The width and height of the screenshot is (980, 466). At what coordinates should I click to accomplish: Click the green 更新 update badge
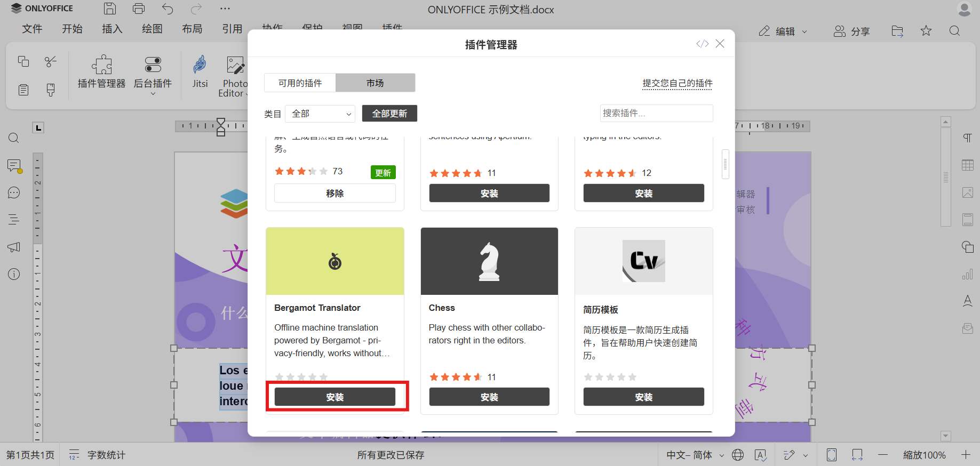pyautogui.click(x=383, y=172)
